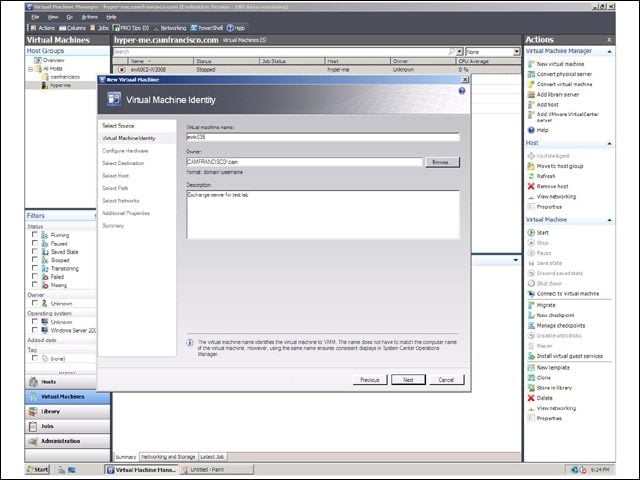This screenshot has width=640, height=480.
Task: Switch to the Latest Job tab
Action: 212,457
